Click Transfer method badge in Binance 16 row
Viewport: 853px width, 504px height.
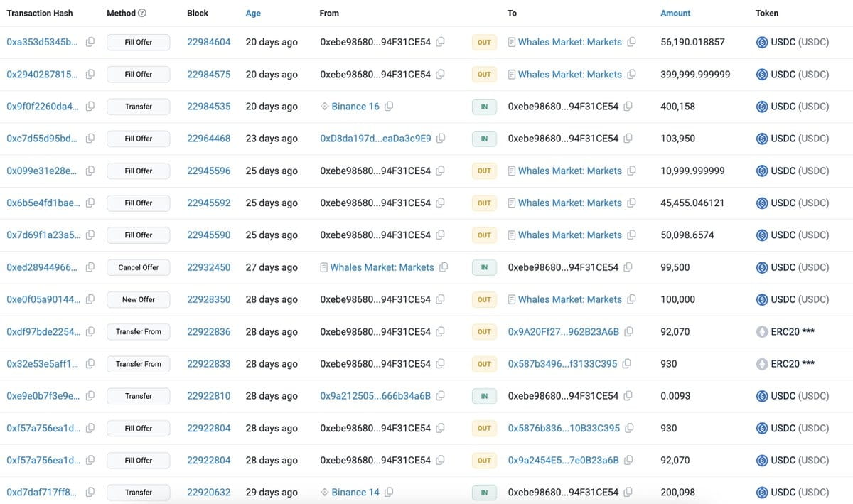139,107
